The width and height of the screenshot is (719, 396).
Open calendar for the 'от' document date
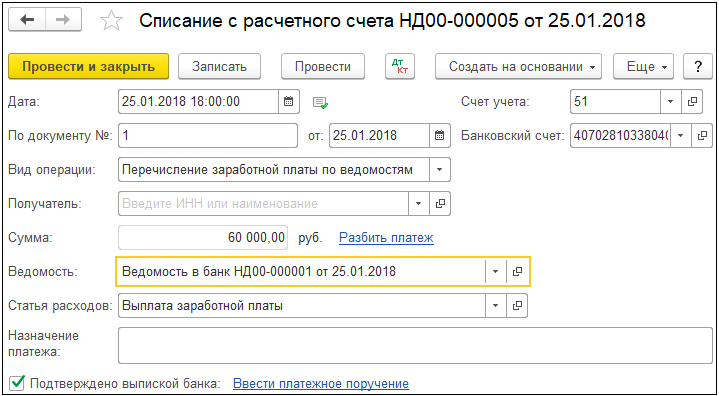[x=440, y=136]
